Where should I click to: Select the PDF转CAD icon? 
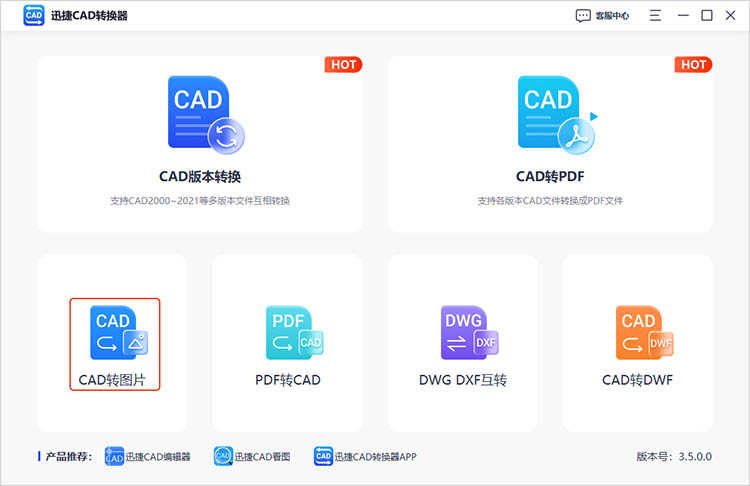[x=295, y=333]
